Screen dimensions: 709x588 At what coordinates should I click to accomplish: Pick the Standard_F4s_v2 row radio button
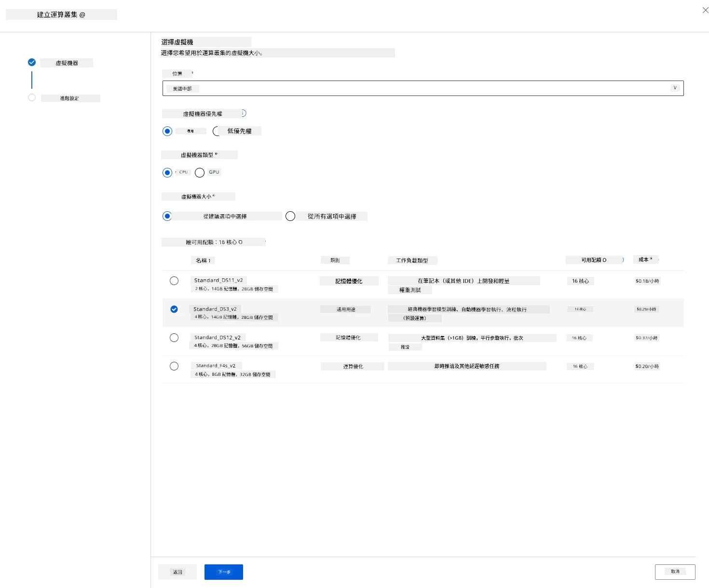[x=174, y=366]
